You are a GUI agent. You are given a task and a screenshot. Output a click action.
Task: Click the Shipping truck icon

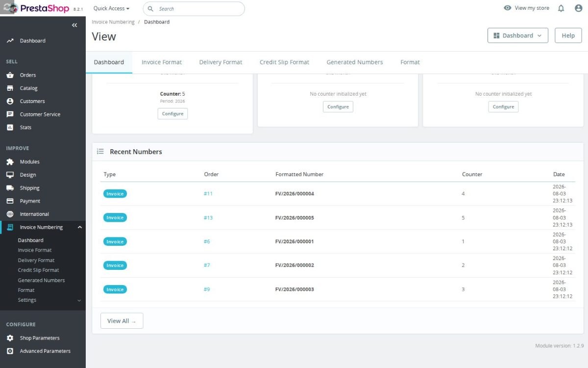10,188
